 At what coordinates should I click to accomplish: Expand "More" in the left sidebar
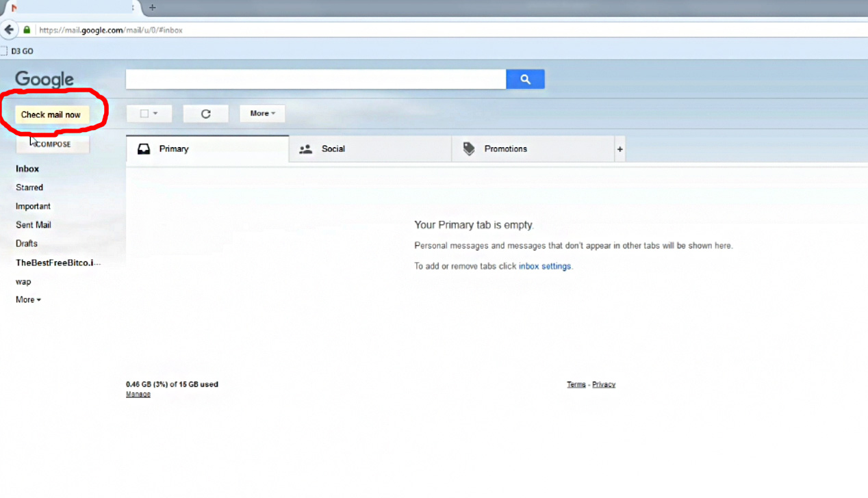click(x=27, y=299)
